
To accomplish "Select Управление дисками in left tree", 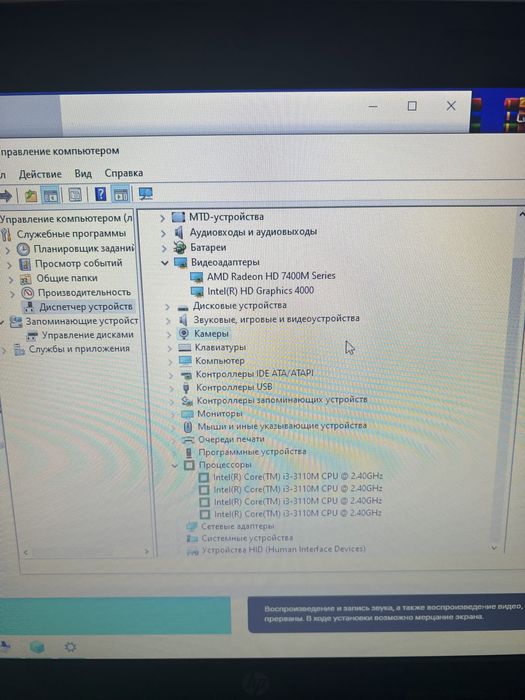I will pos(88,335).
